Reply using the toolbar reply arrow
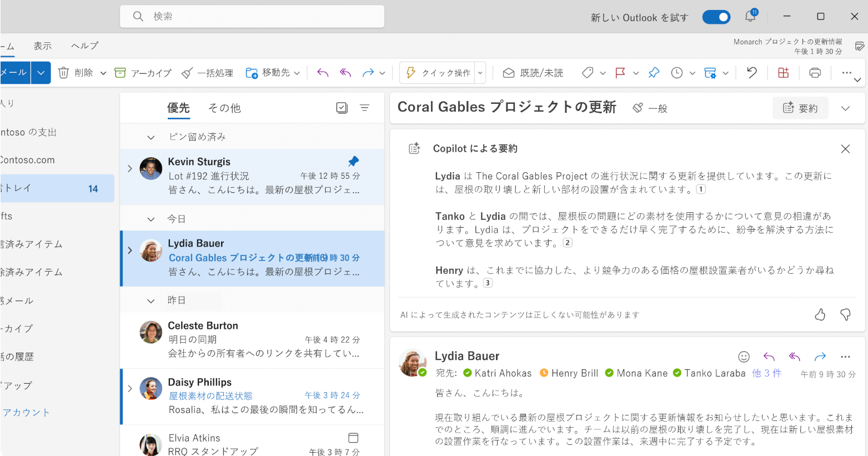 coord(323,73)
